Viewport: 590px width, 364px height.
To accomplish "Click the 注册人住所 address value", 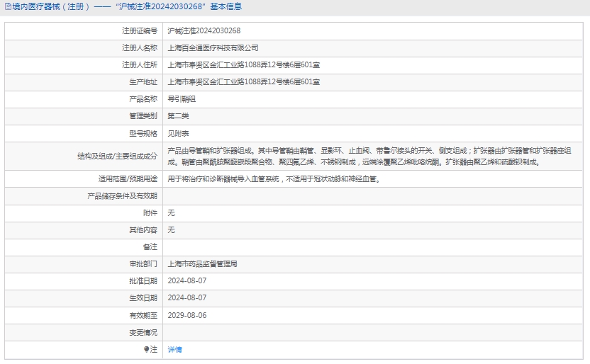I will (x=243, y=64).
